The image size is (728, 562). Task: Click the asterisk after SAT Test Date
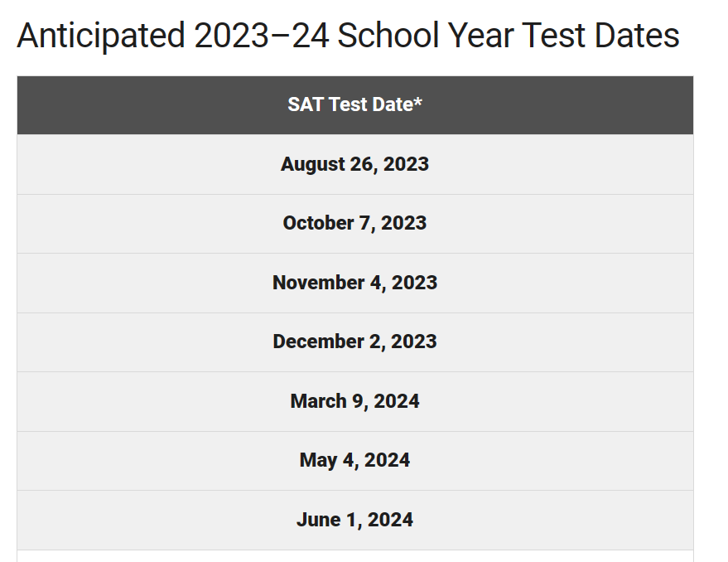click(x=418, y=102)
